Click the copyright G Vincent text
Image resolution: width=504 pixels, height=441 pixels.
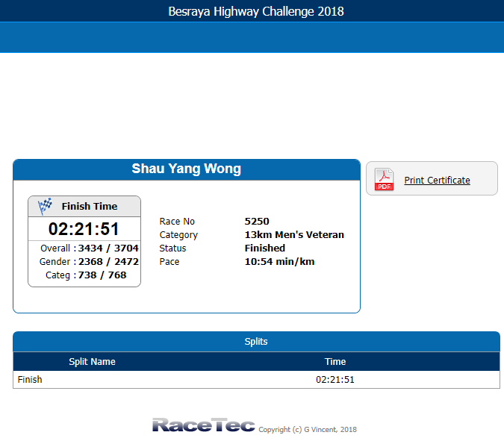pyautogui.click(x=308, y=430)
